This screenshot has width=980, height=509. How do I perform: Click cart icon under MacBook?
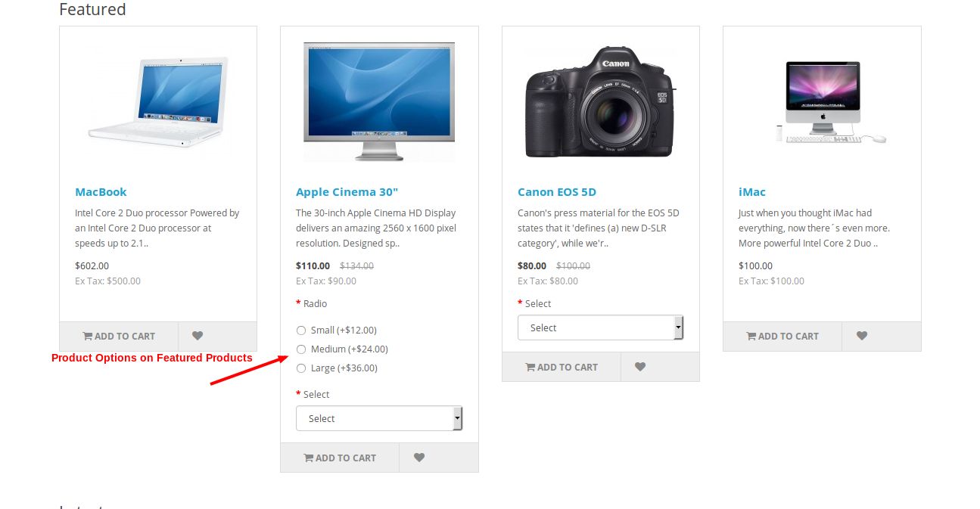(88, 336)
